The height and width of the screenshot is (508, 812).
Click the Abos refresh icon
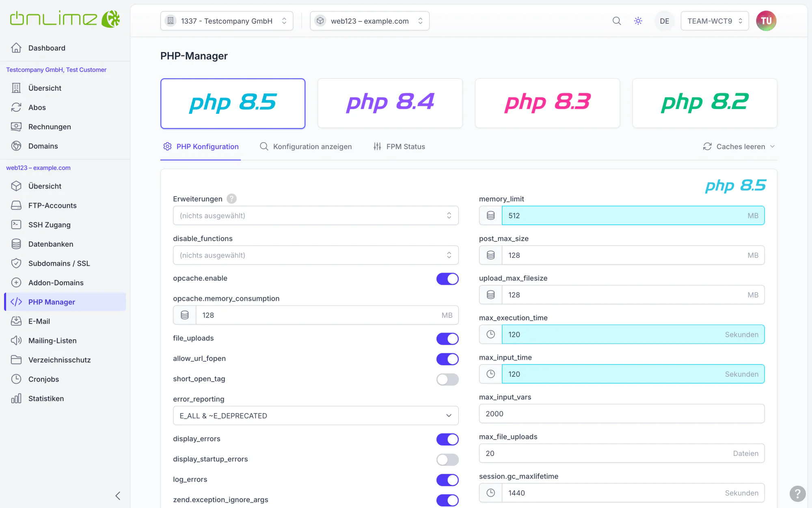tap(16, 107)
